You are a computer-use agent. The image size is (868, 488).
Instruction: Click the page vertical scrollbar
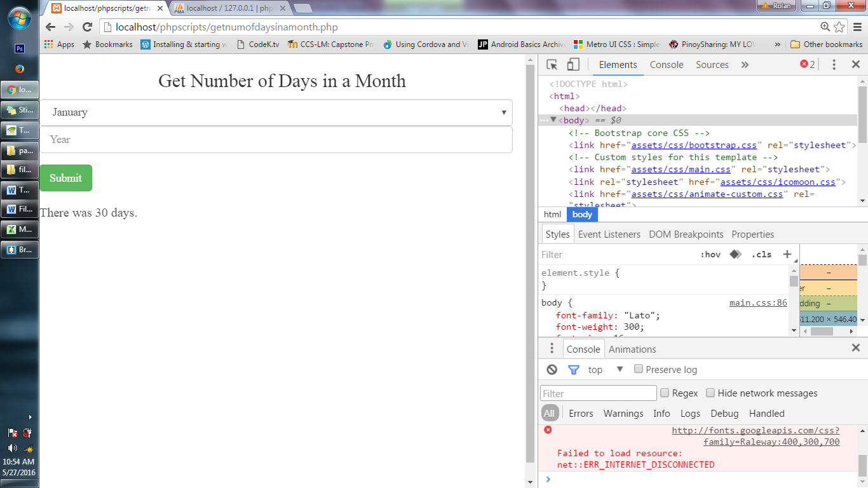(531, 264)
